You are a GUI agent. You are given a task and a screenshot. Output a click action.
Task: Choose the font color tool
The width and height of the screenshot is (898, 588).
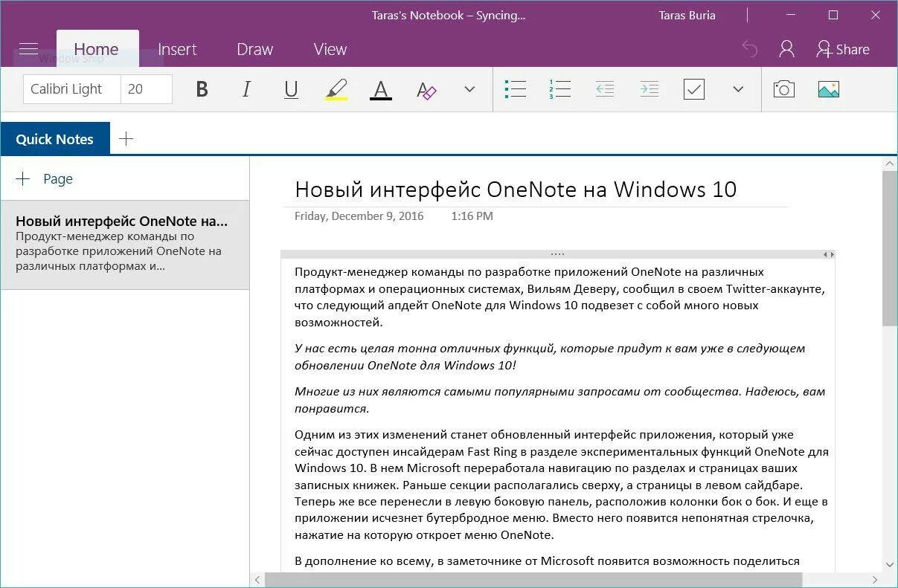tap(381, 89)
